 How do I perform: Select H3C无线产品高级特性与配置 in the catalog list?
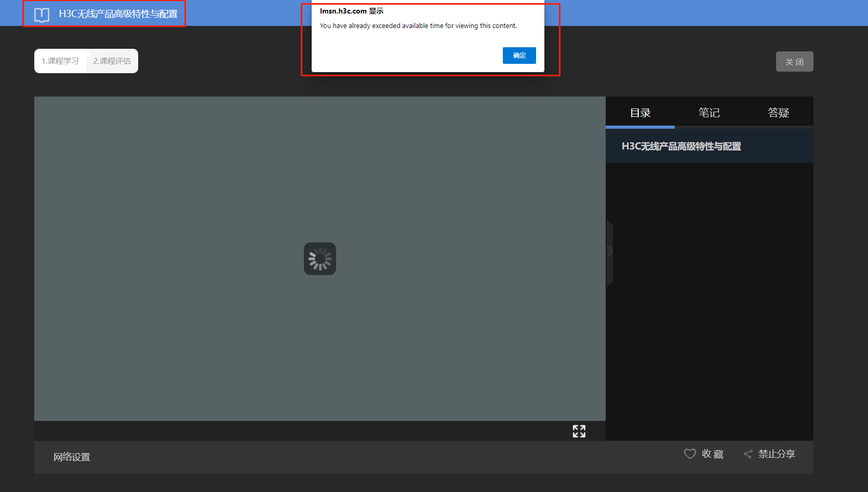click(x=710, y=146)
